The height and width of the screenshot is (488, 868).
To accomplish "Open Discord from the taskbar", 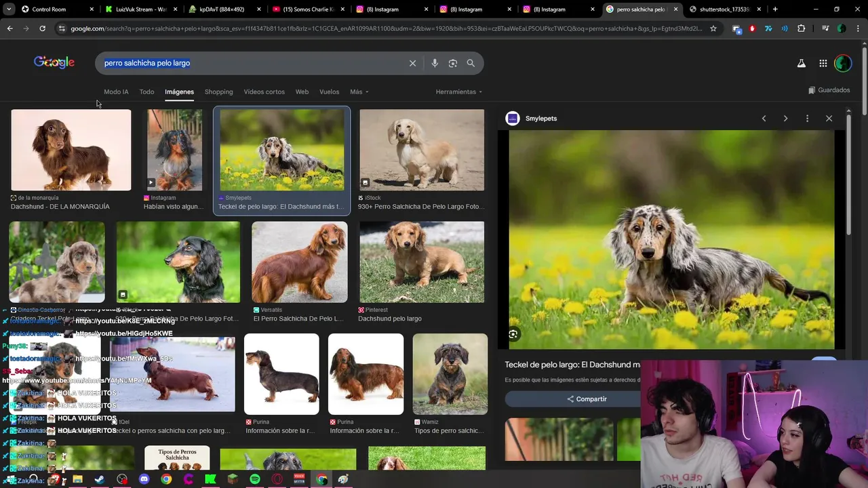I will (x=144, y=479).
